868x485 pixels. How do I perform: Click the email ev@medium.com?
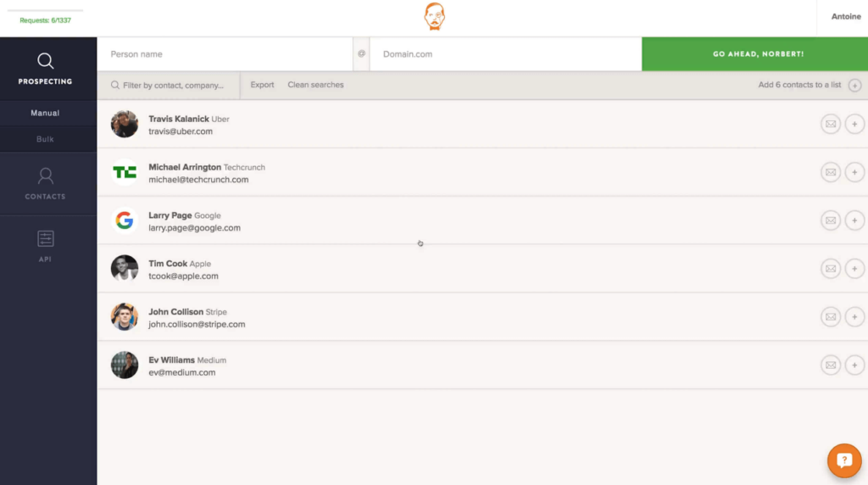(x=181, y=372)
